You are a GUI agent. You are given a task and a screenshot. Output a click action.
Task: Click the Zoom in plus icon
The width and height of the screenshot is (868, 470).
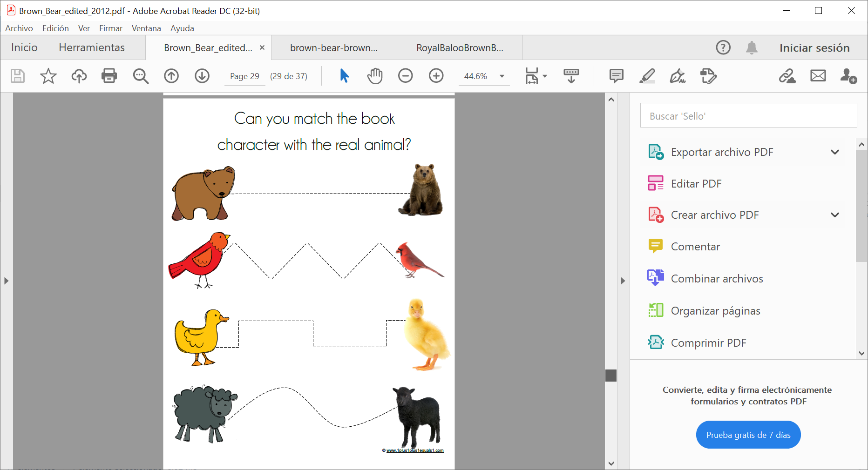pos(436,76)
